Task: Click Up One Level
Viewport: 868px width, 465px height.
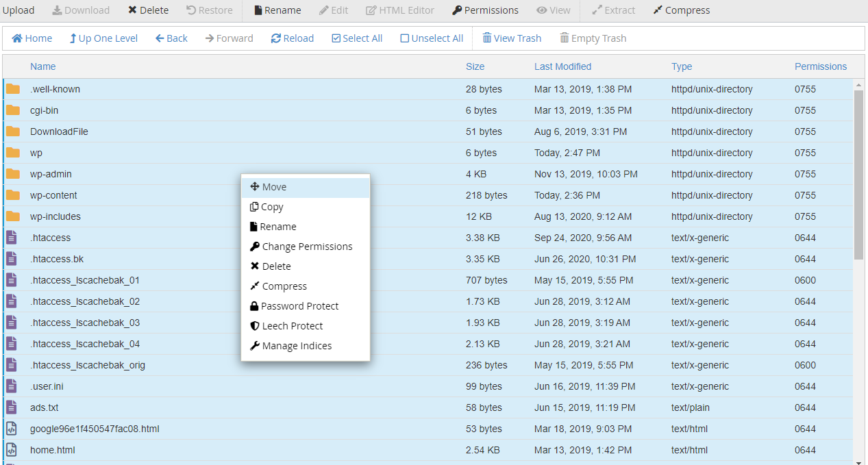Action: (x=103, y=38)
